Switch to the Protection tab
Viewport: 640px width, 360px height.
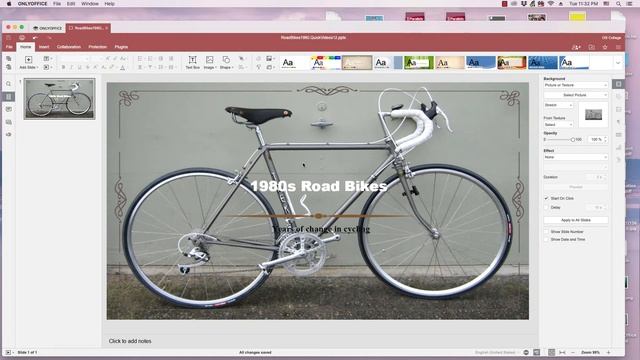(98, 47)
